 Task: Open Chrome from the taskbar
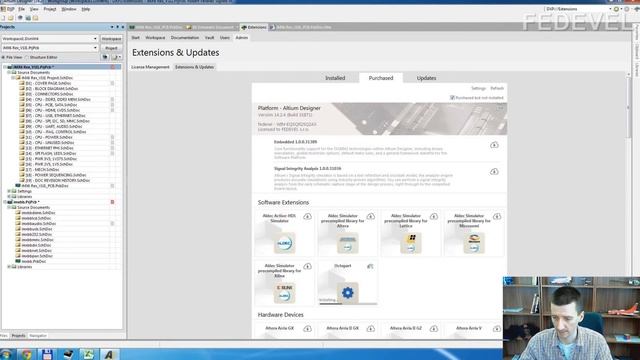point(27,354)
